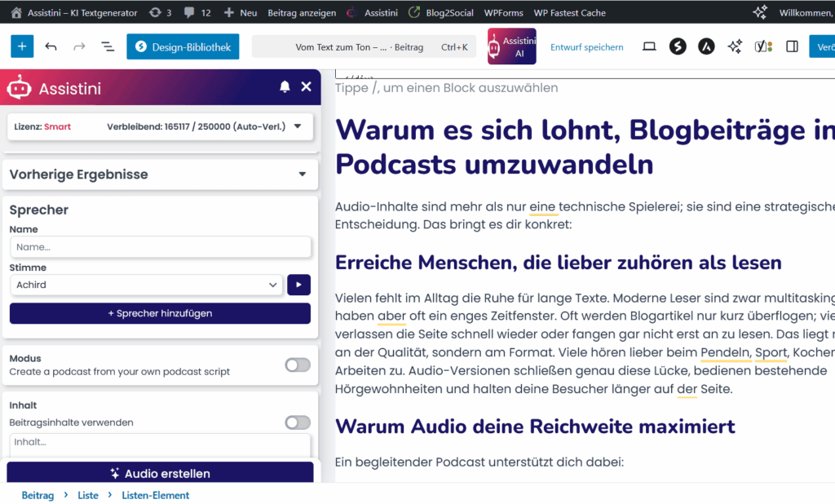This screenshot has height=504, width=835.
Task: Play the Achird voice preview
Action: click(x=298, y=285)
